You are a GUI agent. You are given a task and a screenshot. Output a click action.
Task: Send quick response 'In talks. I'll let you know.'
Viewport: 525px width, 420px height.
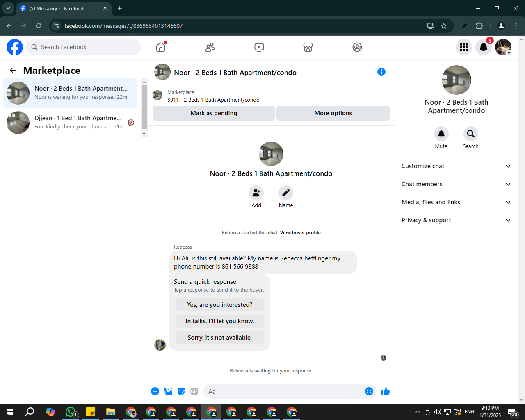coord(220,321)
